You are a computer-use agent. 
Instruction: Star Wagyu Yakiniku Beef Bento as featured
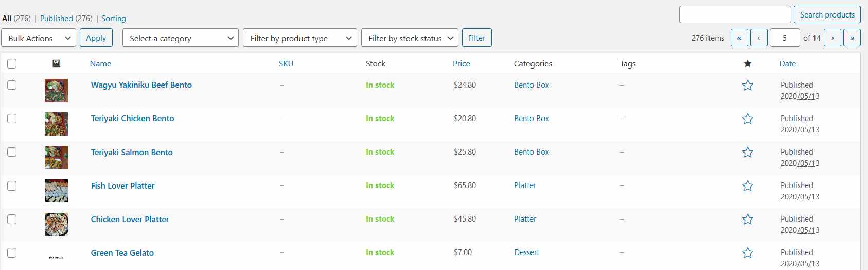pos(747,86)
